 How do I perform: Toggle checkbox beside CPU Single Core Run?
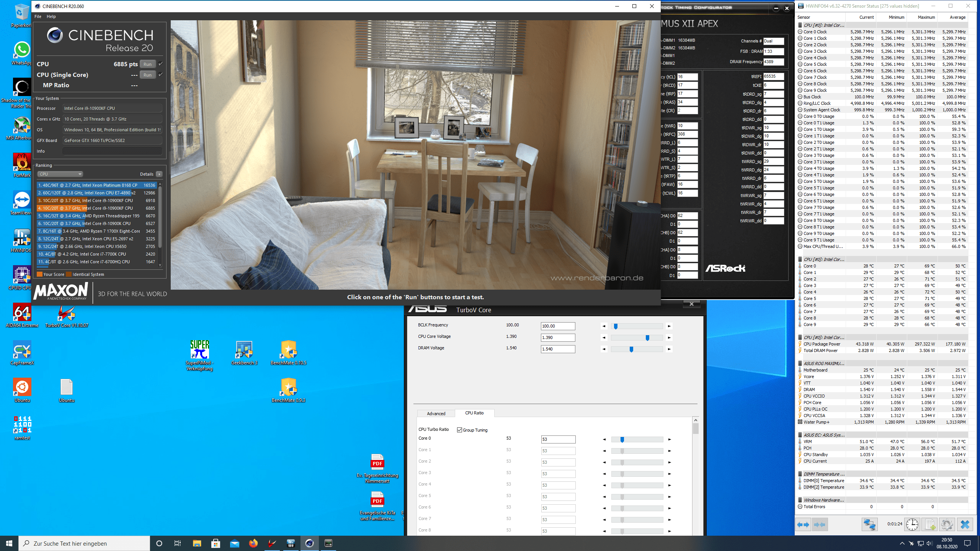tap(160, 75)
